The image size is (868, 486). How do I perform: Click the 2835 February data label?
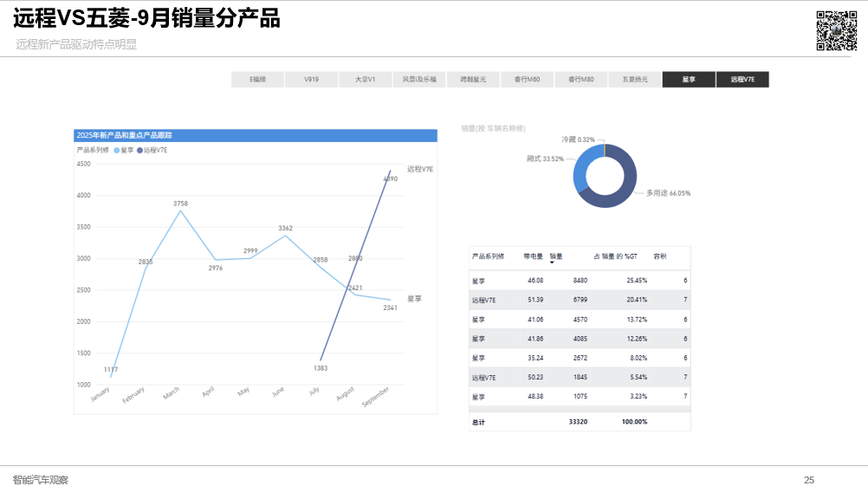pyautogui.click(x=146, y=262)
